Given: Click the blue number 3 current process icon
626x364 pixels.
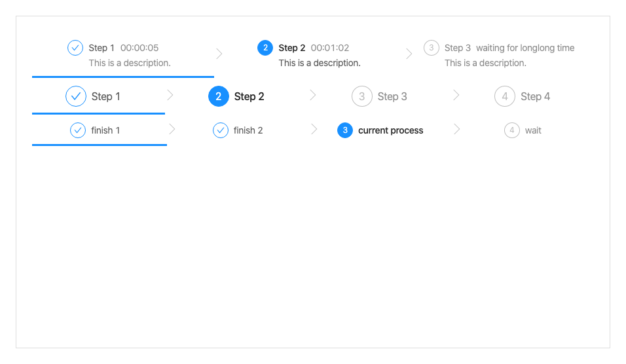Looking at the screenshot, I should (x=345, y=130).
